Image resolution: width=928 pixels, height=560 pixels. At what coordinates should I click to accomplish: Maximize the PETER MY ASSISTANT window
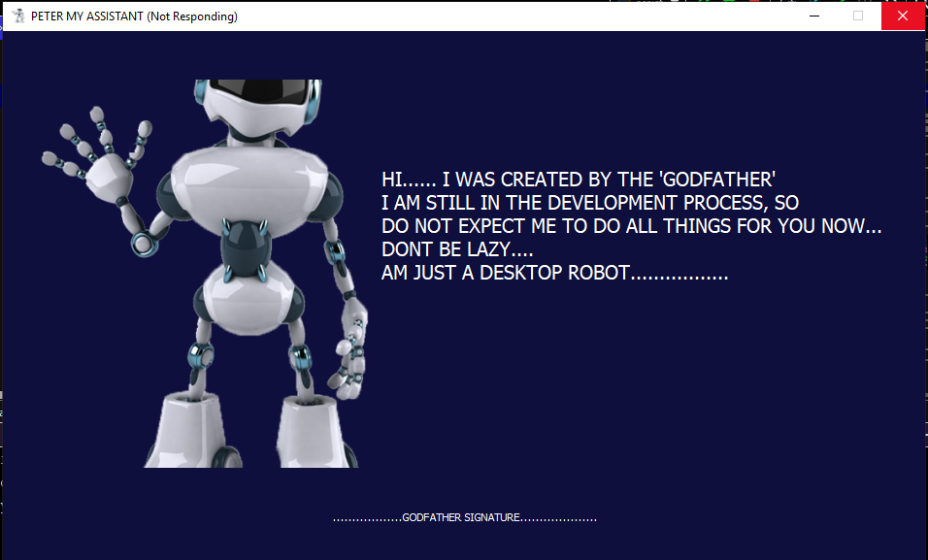(858, 16)
